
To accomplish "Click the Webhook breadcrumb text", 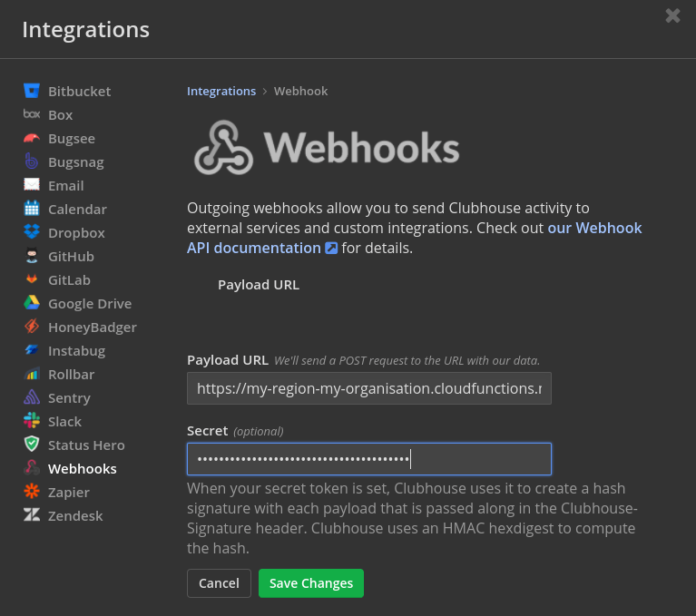I will tap(300, 91).
